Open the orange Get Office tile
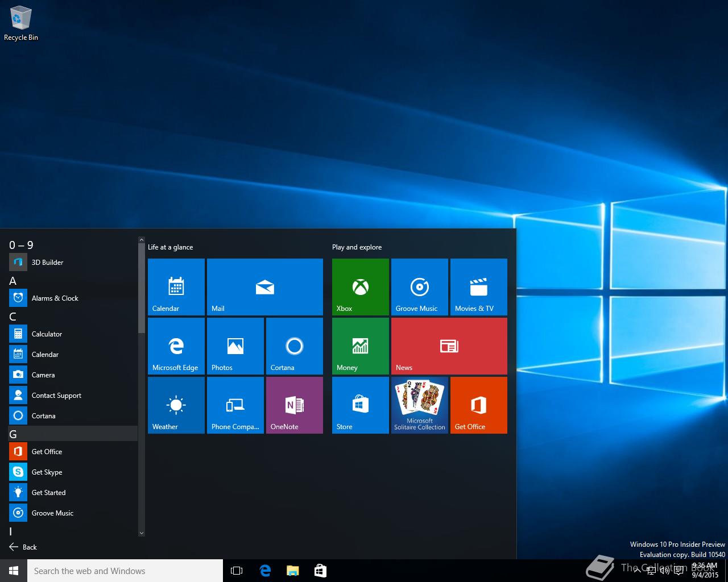 pos(479,405)
